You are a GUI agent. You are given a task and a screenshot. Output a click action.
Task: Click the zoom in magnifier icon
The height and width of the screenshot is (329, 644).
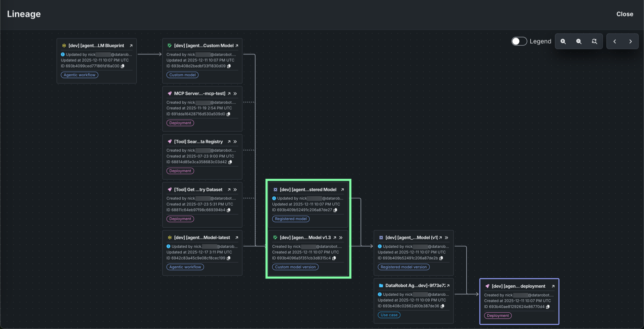click(563, 41)
